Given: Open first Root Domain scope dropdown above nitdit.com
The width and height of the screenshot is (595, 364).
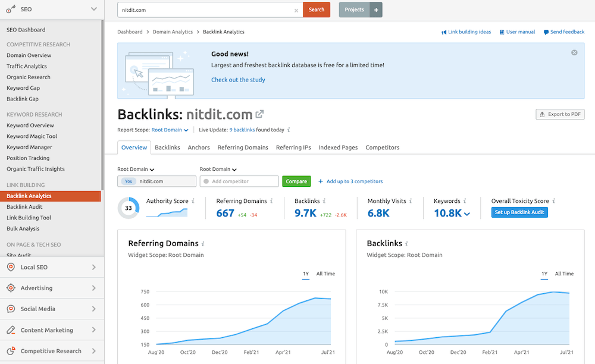Looking at the screenshot, I should point(136,169).
